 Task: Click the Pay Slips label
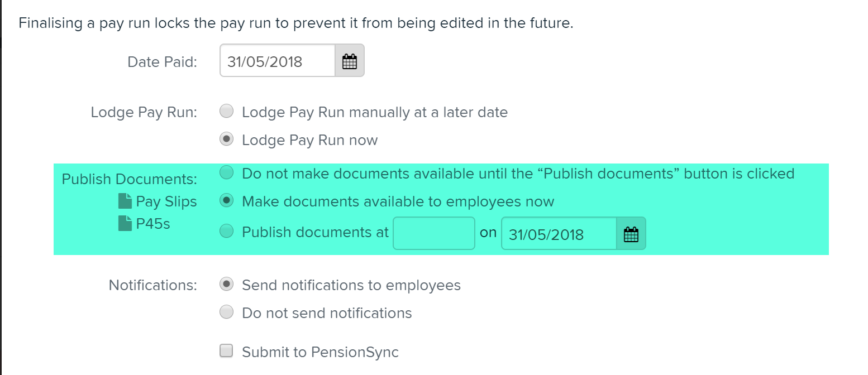(166, 201)
